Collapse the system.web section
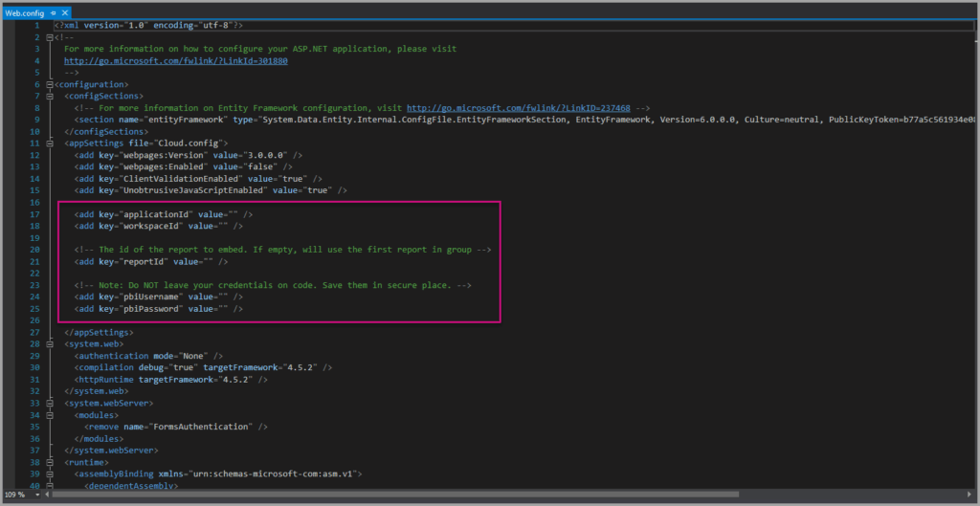This screenshot has width=980, height=506. coord(50,344)
